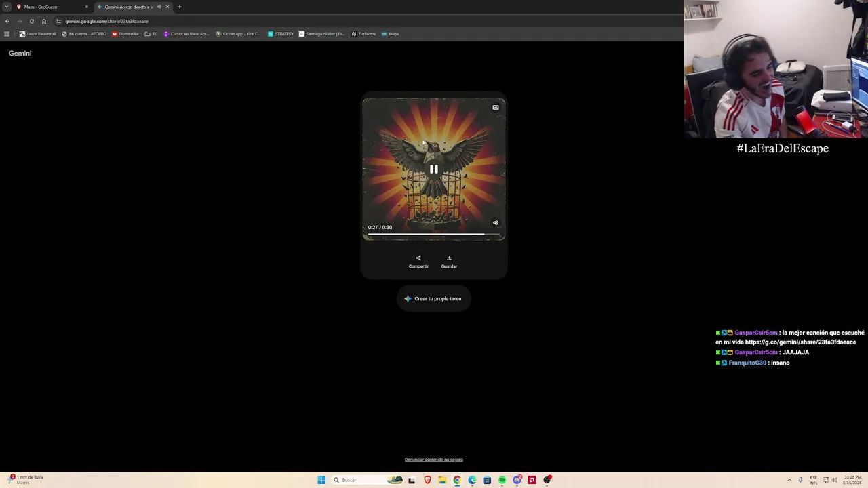This screenshot has width=868, height=488.
Task: Open system volume tray icon
Action: tap(834, 480)
